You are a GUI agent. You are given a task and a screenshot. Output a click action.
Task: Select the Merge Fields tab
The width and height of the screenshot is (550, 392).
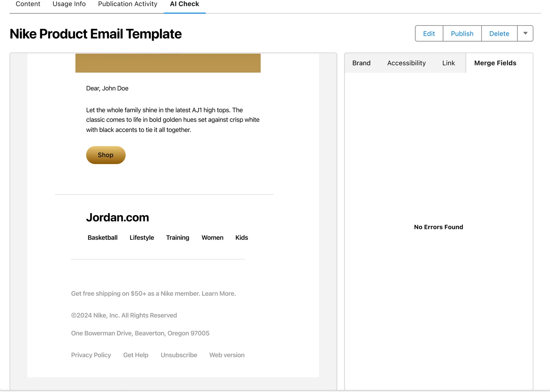(x=495, y=63)
